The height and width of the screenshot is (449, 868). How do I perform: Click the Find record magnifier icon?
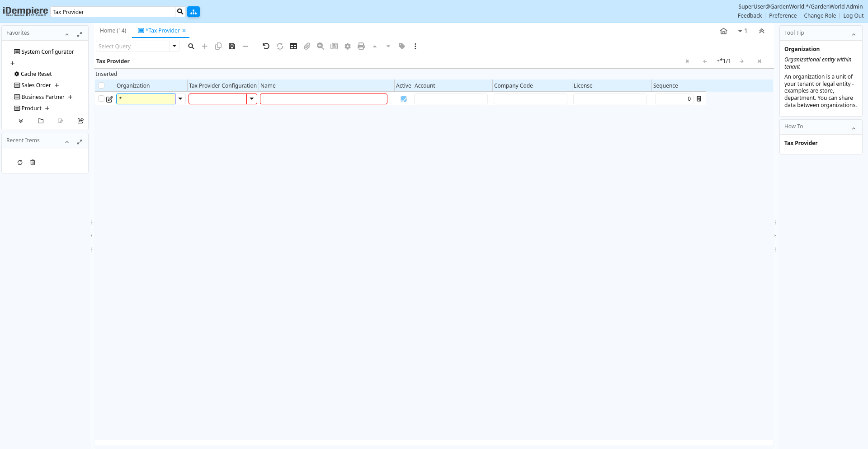pyautogui.click(x=191, y=46)
